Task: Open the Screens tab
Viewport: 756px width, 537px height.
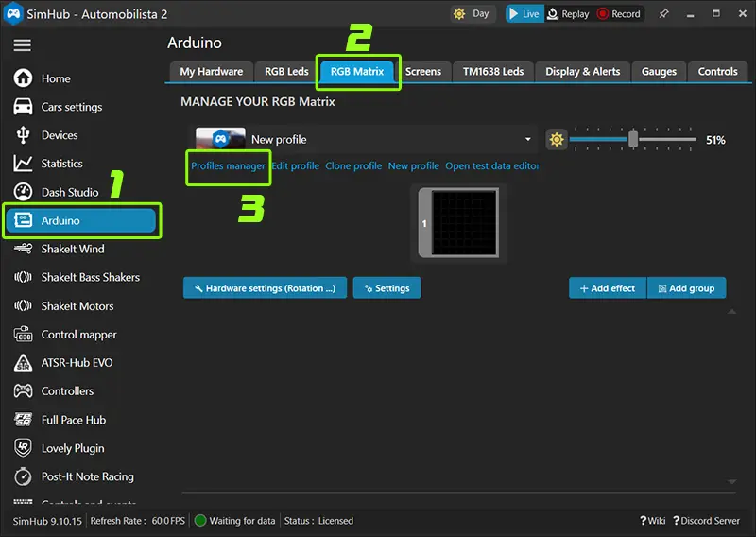Action: (422, 72)
